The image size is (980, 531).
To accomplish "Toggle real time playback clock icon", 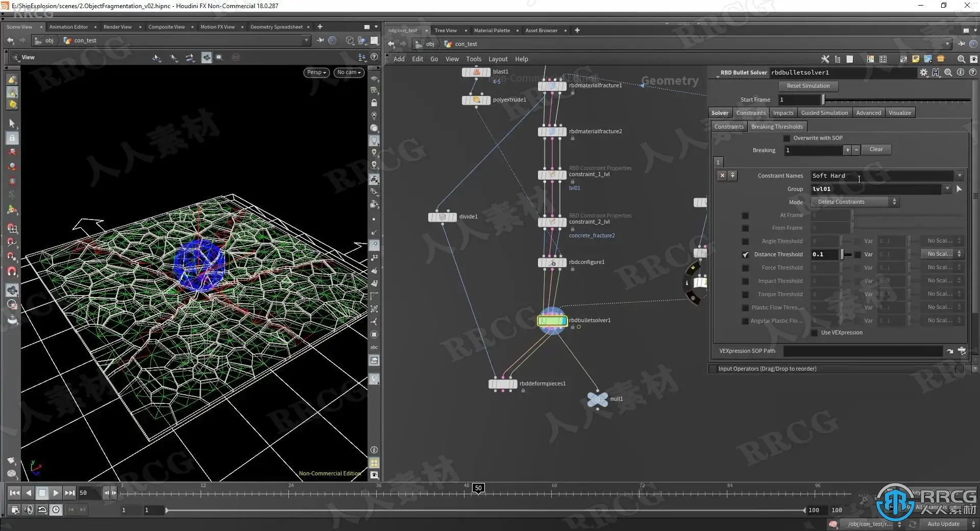I will point(56,510).
